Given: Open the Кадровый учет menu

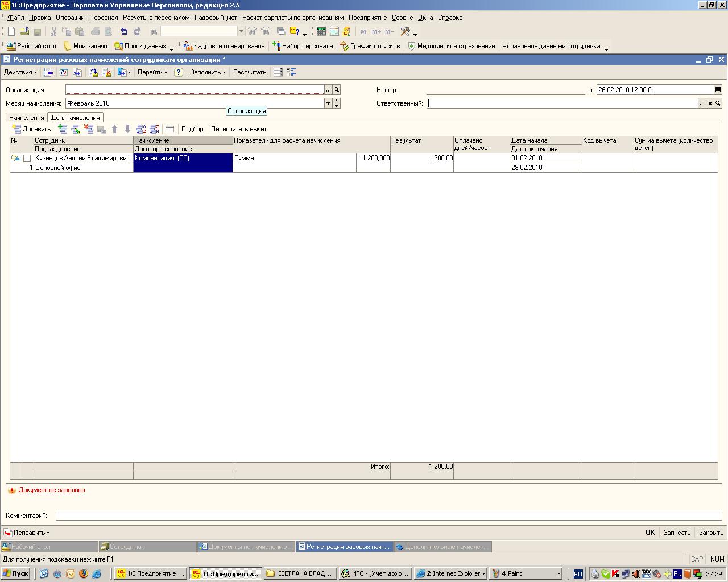Looking at the screenshot, I should (216, 18).
